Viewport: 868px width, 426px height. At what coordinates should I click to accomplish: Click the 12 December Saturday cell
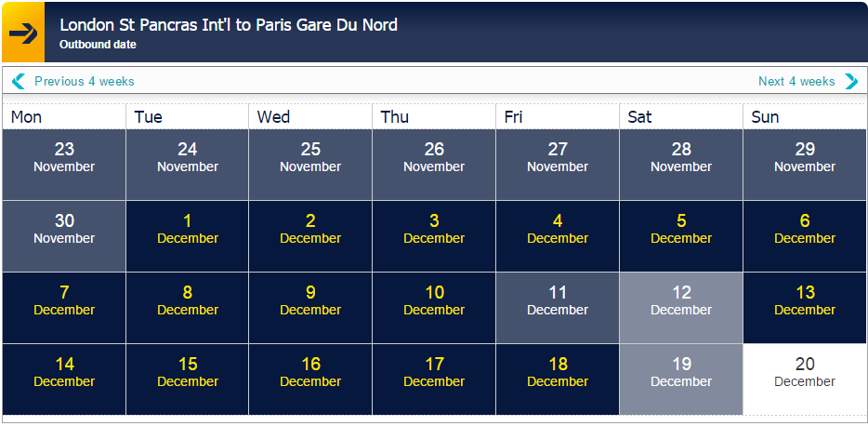pyautogui.click(x=681, y=308)
